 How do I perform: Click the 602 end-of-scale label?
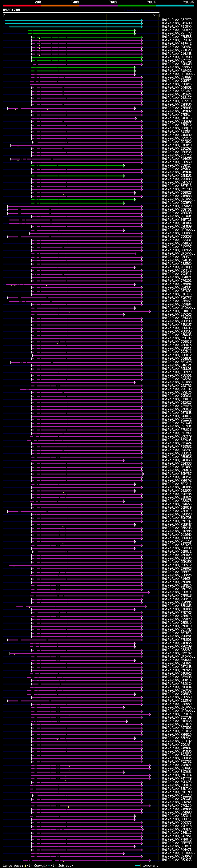(155, 15)
